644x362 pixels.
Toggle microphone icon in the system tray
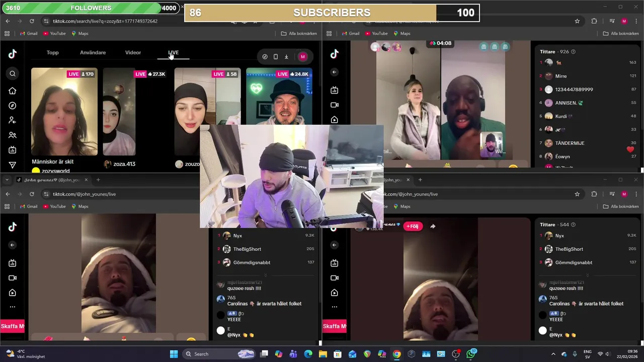(575, 354)
